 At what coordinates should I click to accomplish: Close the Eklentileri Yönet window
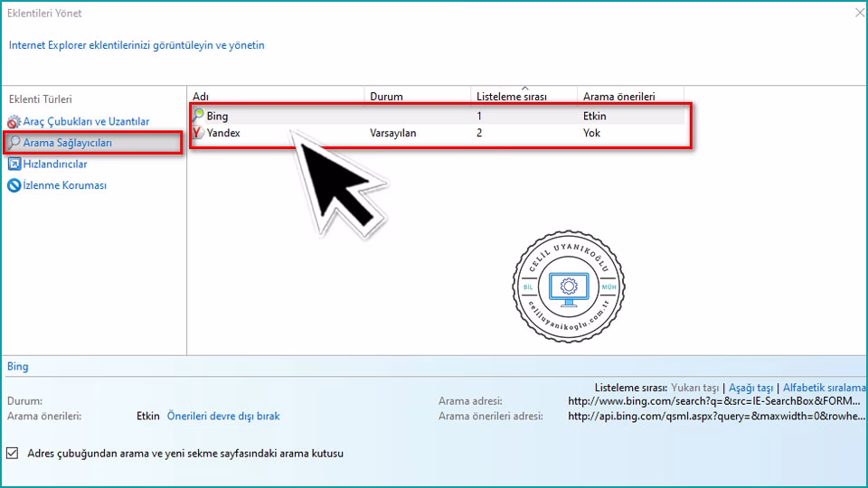[857, 12]
